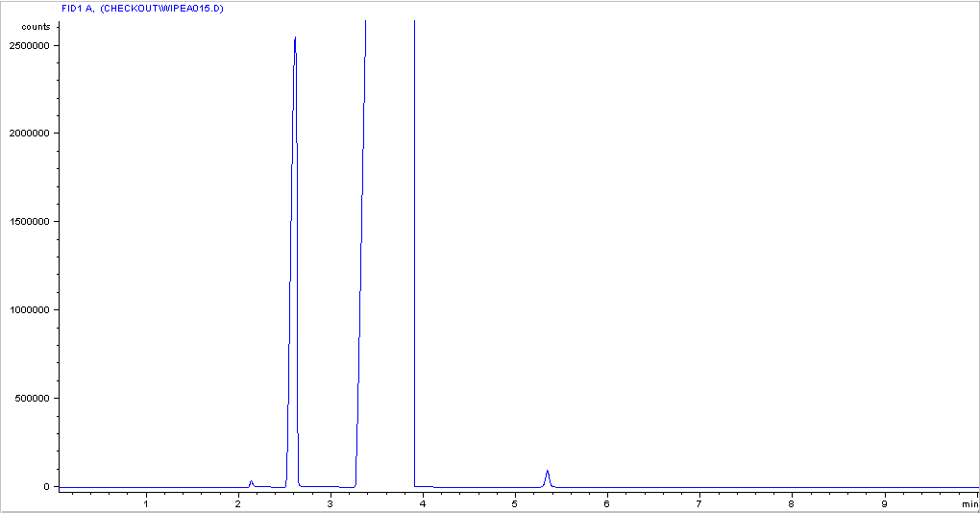Click the x-axis label 7
The image size is (980, 513).
pos(699,503)
